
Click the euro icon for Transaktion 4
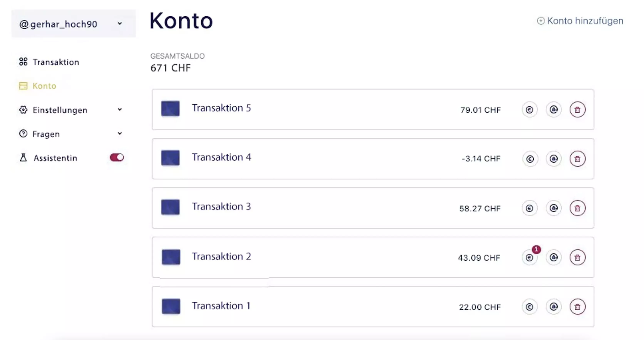(530, 159)
